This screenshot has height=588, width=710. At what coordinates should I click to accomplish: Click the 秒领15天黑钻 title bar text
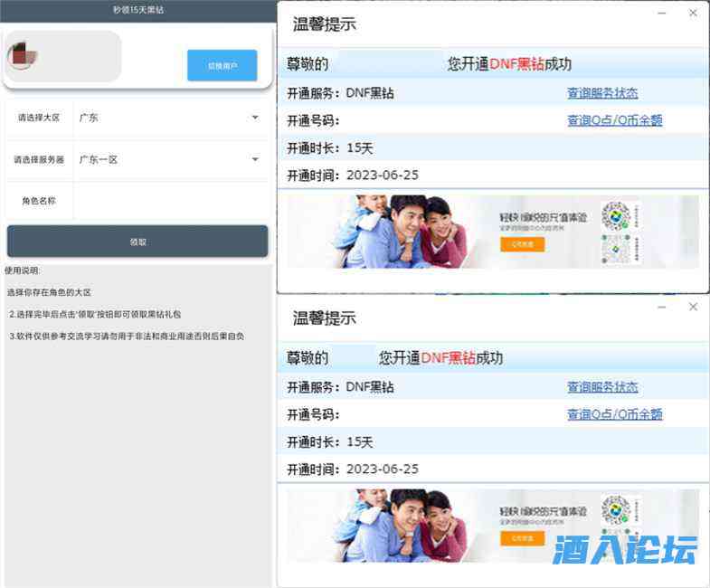[138, 10]
